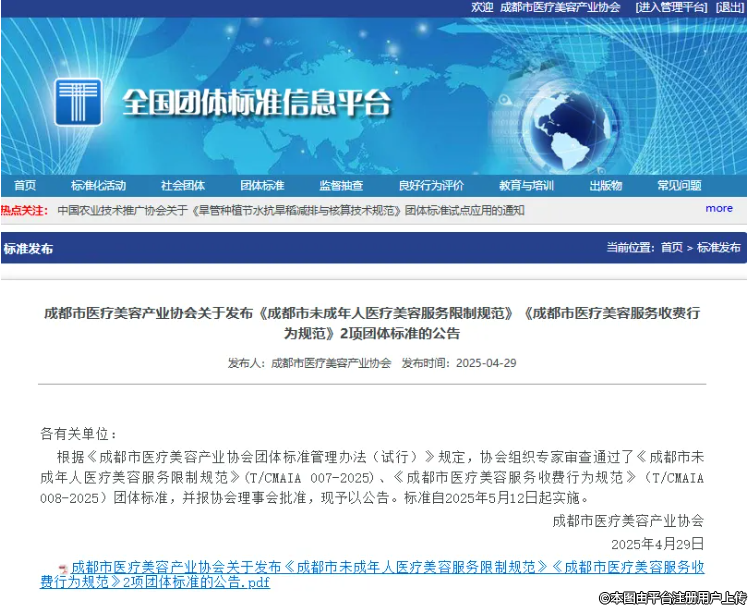Click the 成都市医疗美容产业协会 username in the top bar
The width and height of the screenshot is (748, 605).
click(560, 7)
